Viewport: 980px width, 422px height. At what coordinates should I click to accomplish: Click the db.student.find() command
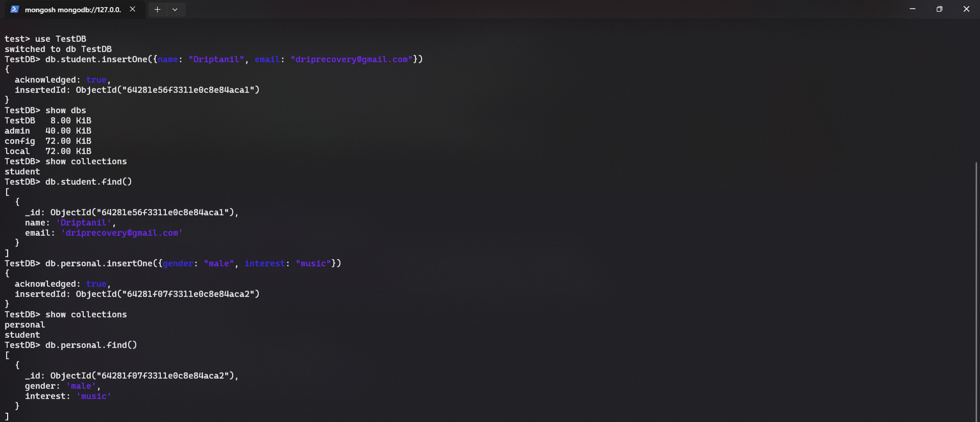click(x=88, y=182)
